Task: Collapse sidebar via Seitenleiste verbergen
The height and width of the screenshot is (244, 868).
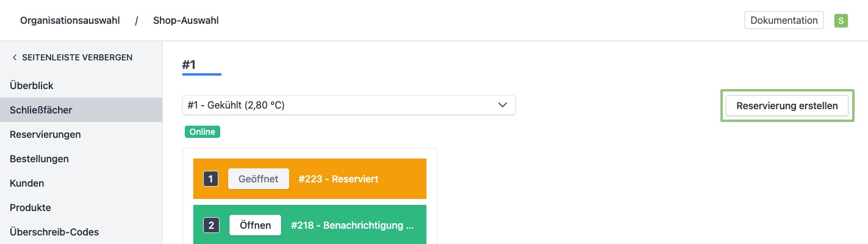Action: 77,58
